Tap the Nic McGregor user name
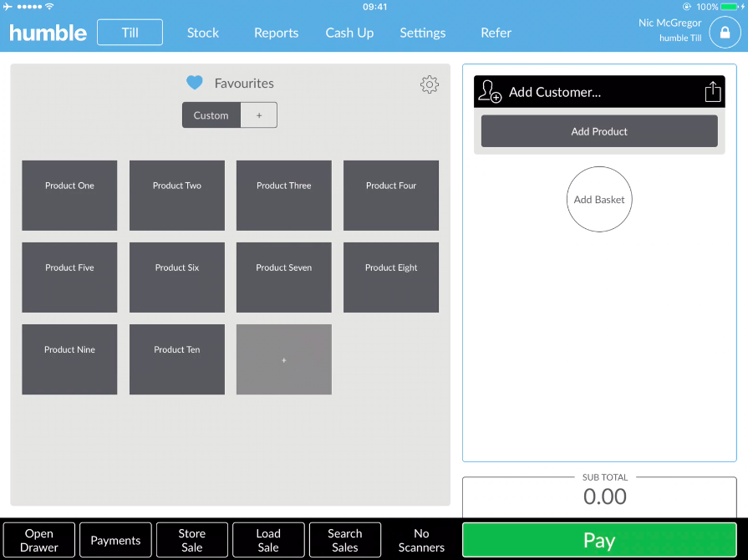The image size is (748, 560). point(669,23)
